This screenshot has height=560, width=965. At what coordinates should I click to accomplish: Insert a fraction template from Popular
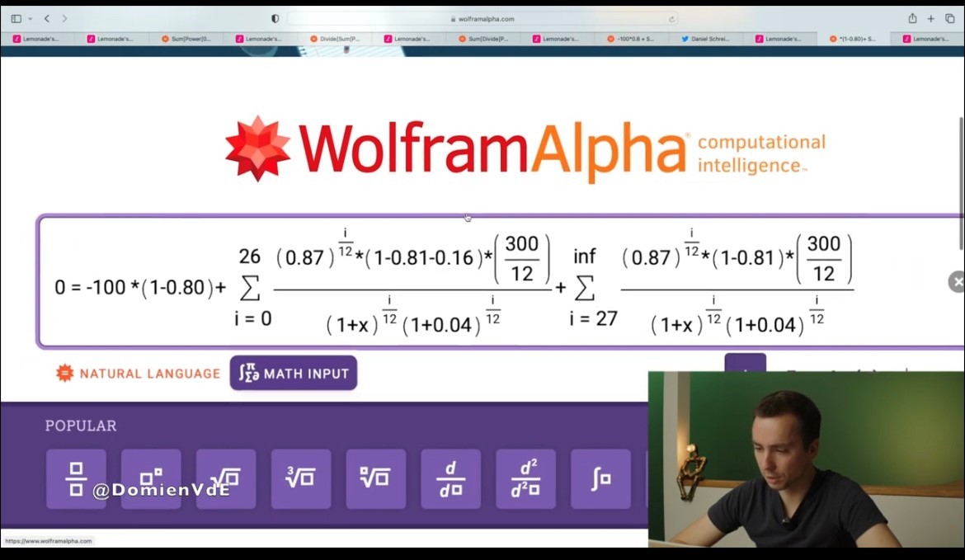pyautogui.click(x=76, y=478)
